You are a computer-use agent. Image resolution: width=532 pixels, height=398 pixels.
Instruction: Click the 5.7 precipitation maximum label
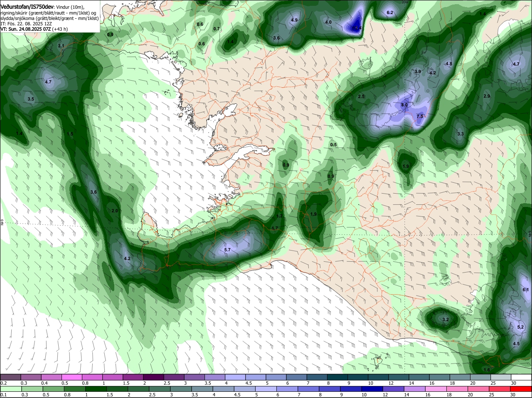coord(227,250)
